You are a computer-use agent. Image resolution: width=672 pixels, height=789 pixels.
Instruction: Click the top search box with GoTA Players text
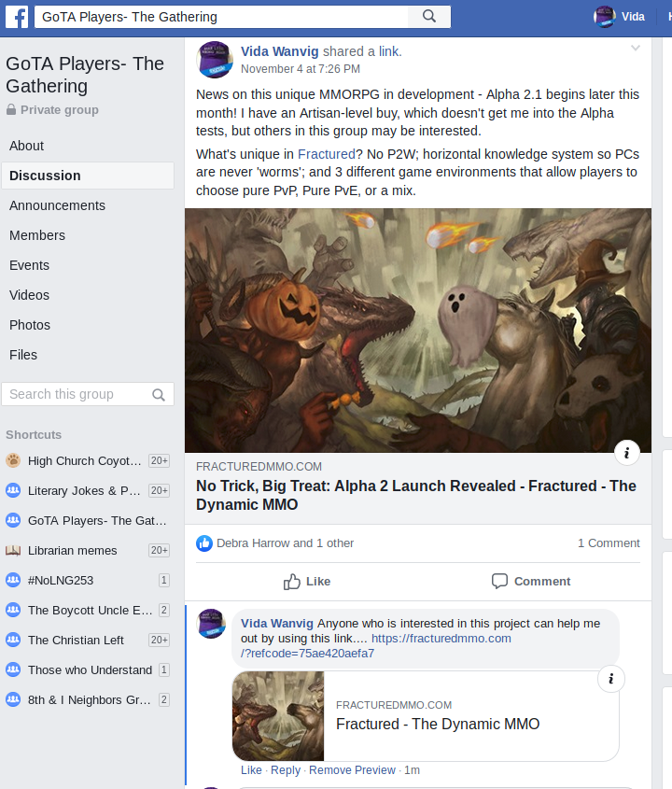coord(221,17)
